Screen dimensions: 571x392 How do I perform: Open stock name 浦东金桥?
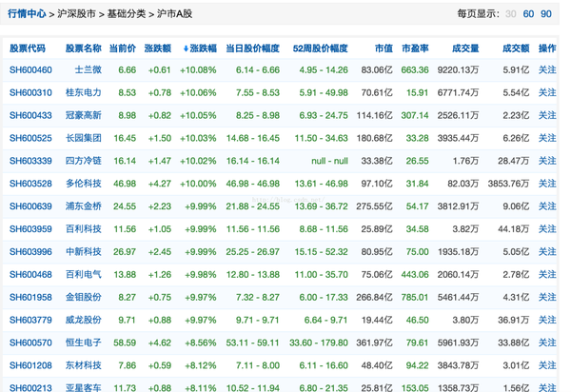click(84, 206)
